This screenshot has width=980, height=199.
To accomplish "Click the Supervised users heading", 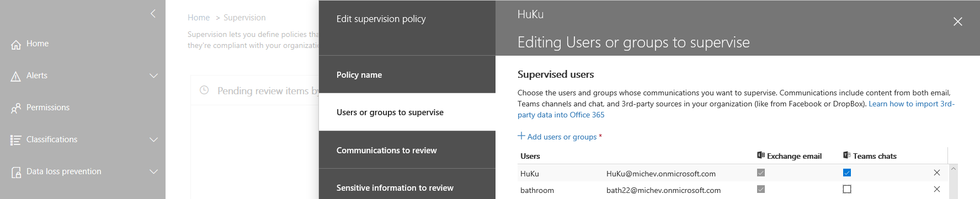I will click(556, 74).
